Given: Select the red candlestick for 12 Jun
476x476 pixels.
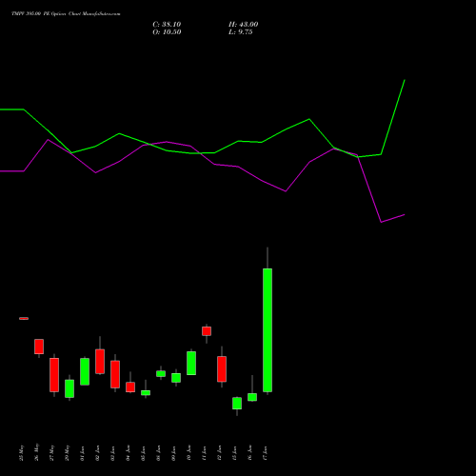Looking at the screenshot, I should pyautogui.click(x=222, y=368).
